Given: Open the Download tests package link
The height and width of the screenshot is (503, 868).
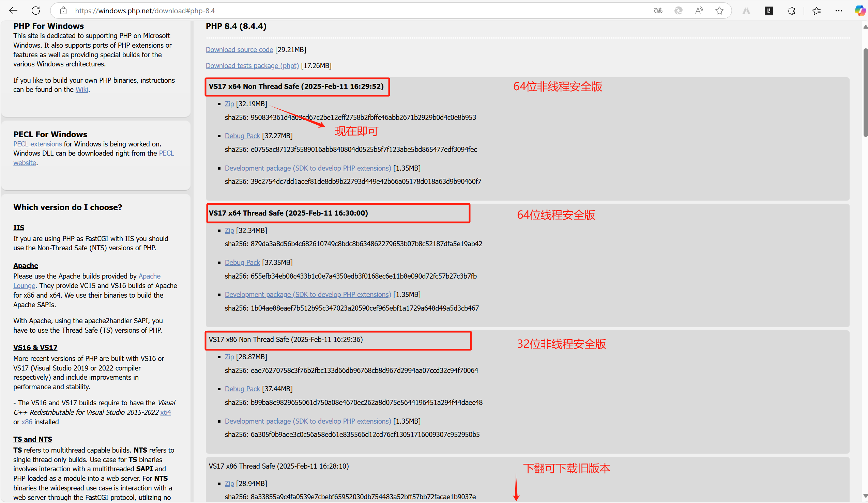Looking at the screenshot, I should click(252, 65).
